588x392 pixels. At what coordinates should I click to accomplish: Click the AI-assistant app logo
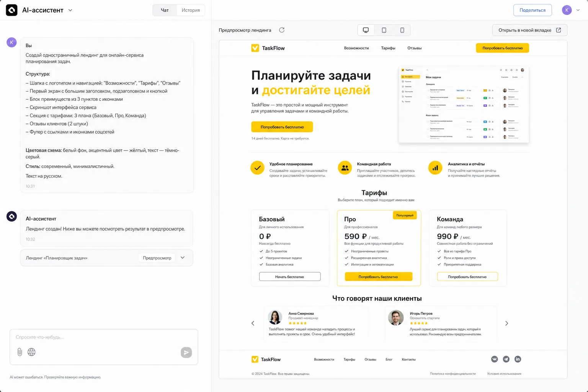click(x=11, y=10)
